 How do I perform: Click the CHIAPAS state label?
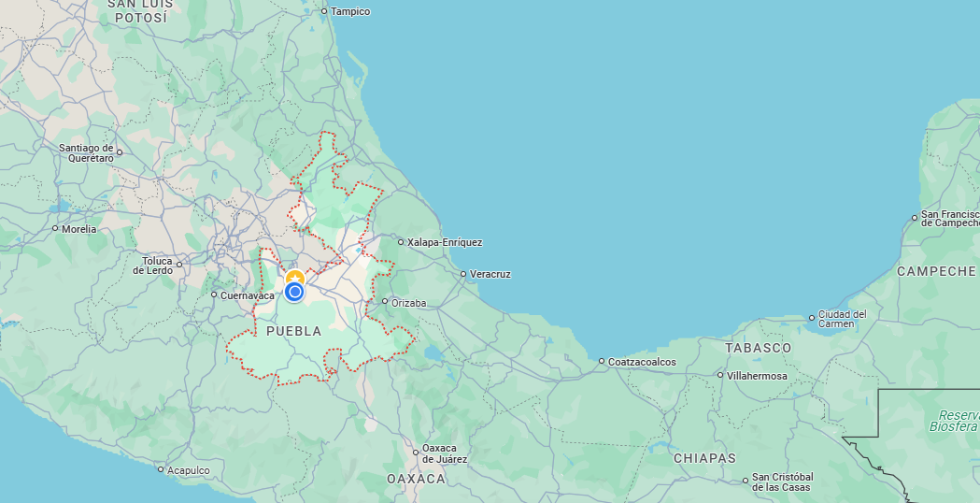[x=704, y=458]
